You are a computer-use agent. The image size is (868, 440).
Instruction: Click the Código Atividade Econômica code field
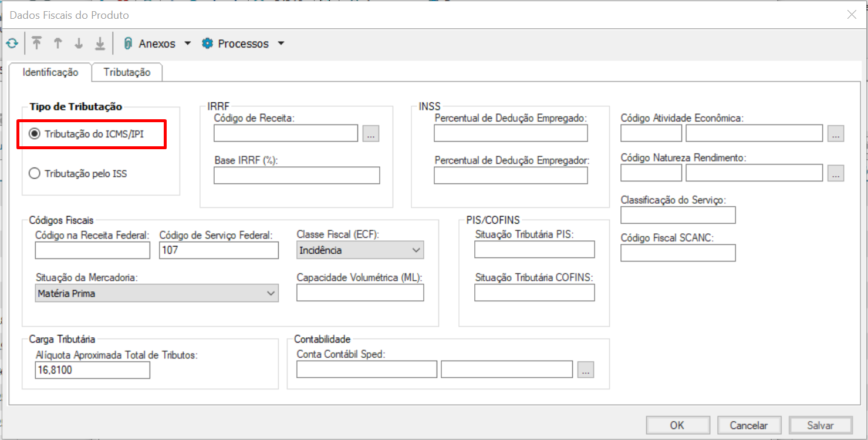tap(651, 133)
